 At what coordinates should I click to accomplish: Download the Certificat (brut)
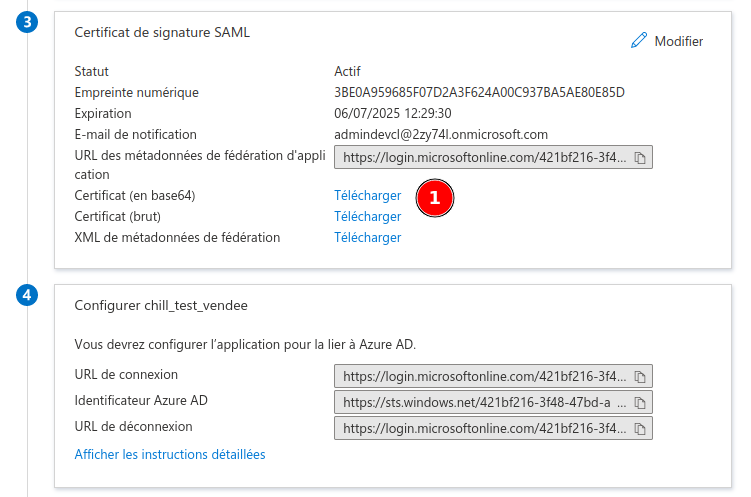coord(367,217)
